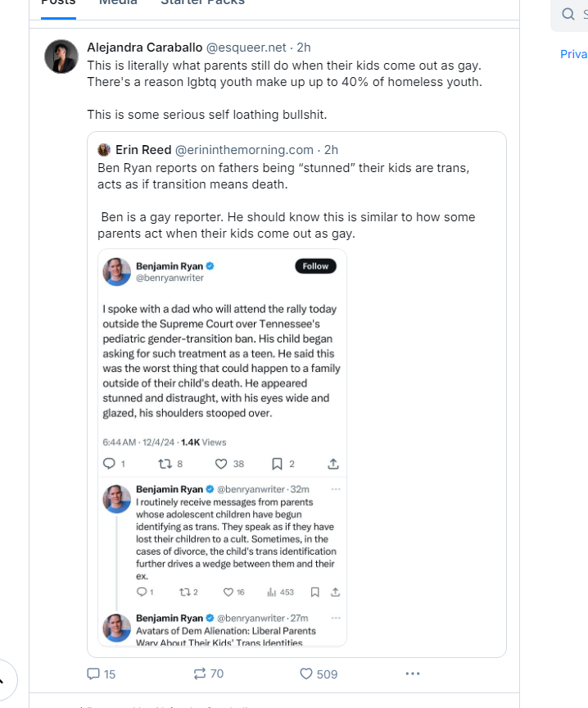Open the post's three-dot more options menu

pos(413,674)
